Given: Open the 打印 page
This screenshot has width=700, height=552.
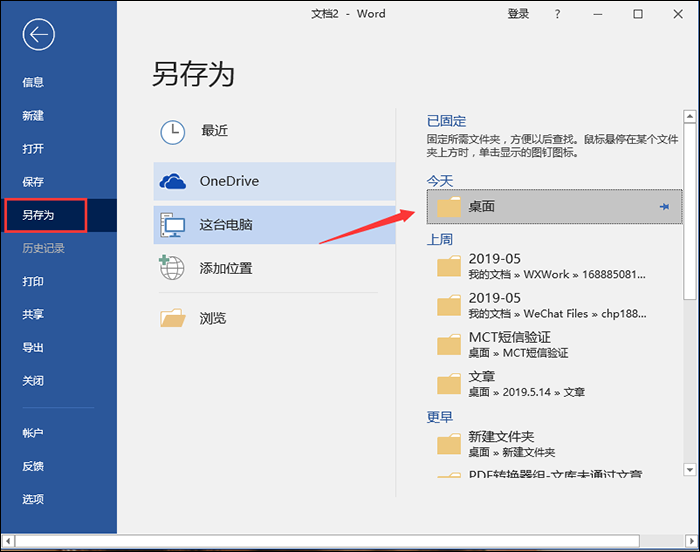Looking at the screenshot, I should [x=33, y=281].
